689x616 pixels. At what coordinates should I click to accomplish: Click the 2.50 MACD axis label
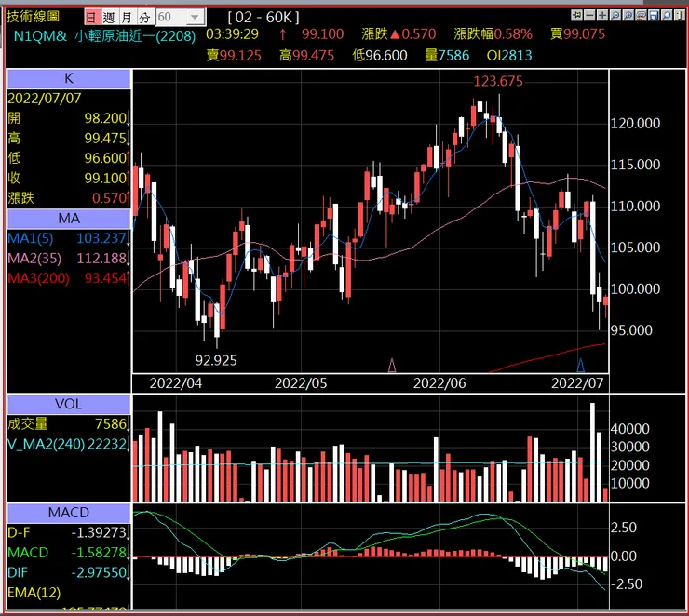click(x=624, y=528)
